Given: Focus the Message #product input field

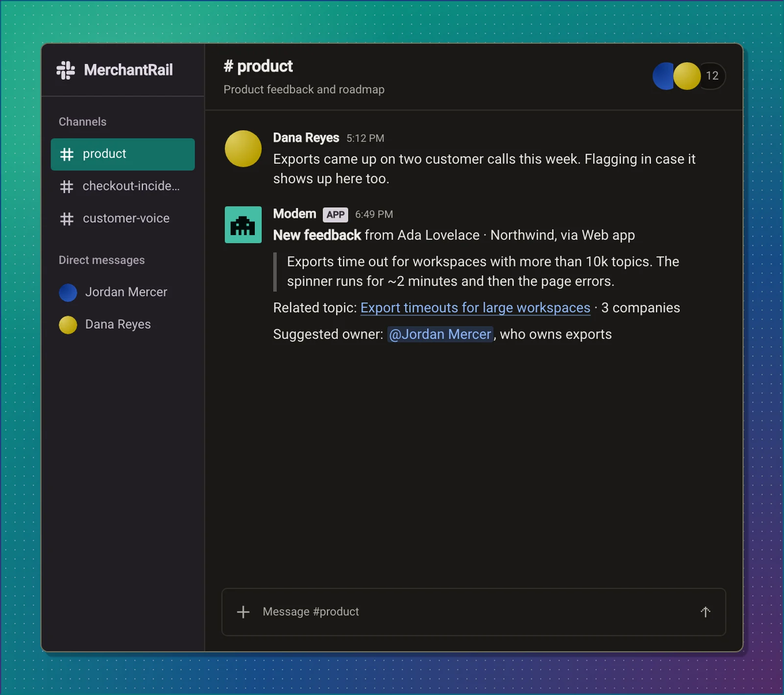Looking at the screenshot, I should pos(474,612).
